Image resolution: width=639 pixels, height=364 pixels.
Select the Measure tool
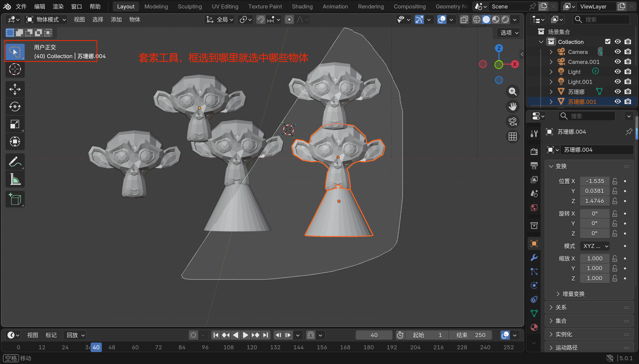pos(15,179)
